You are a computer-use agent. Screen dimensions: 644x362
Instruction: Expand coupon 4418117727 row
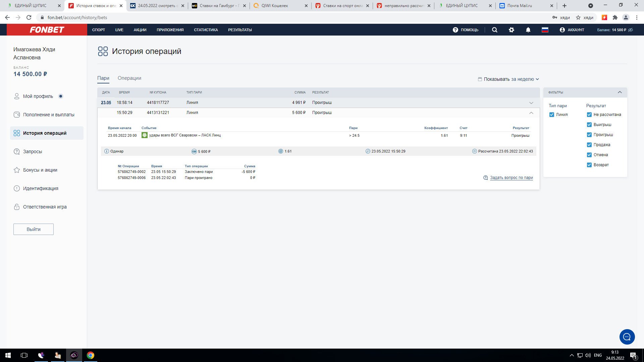(x=531, y=103)
